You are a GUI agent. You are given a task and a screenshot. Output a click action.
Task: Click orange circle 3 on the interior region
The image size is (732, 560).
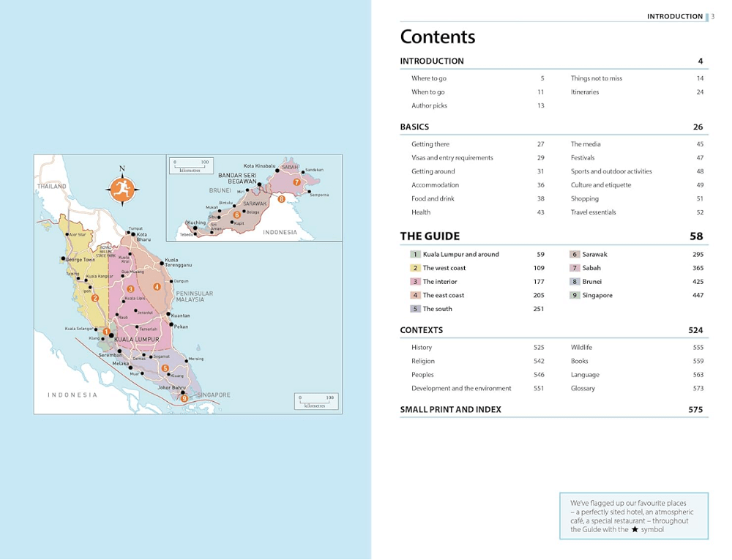[x=130, y=289]
